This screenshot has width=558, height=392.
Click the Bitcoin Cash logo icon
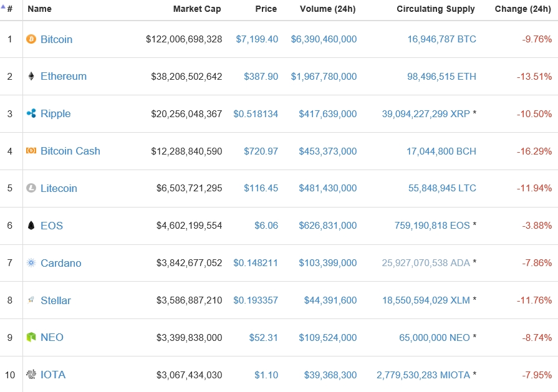[x=31, y=151]
